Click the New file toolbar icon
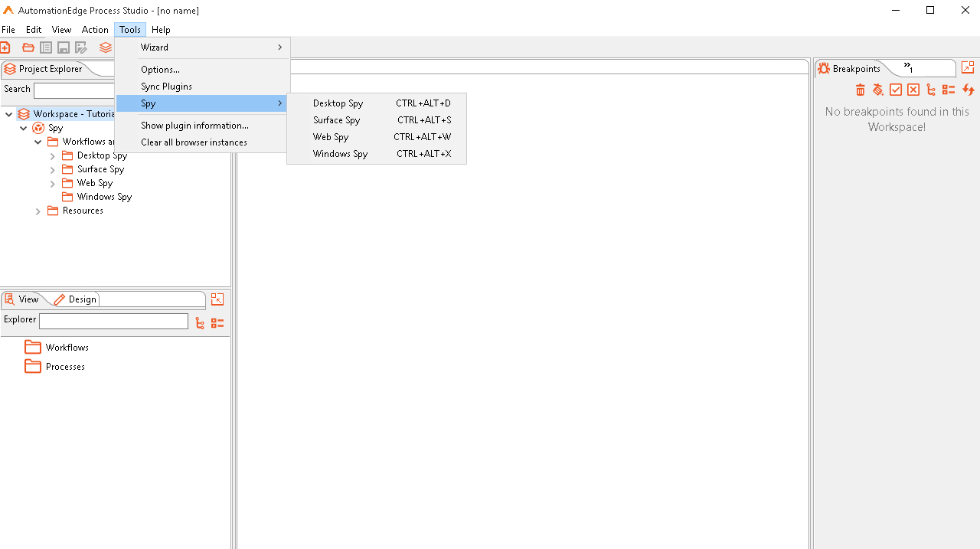This screenshot has height=549, width=980. (5, 47)
